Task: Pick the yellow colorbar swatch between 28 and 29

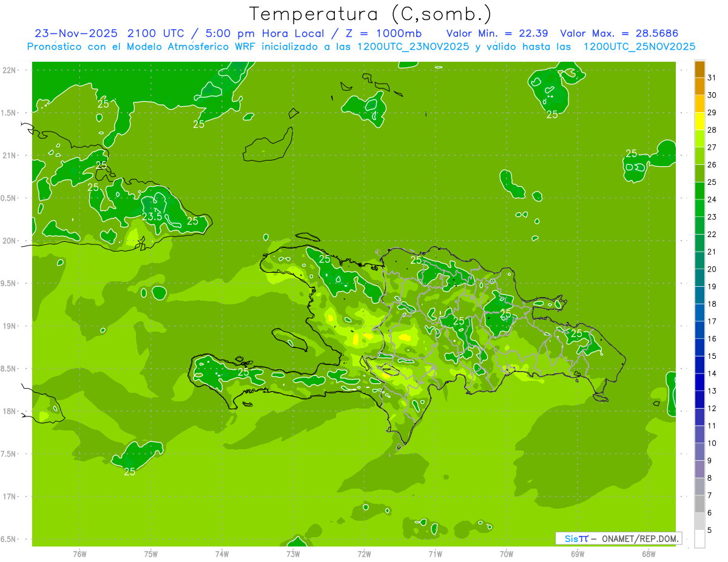Action: point(699,121)
